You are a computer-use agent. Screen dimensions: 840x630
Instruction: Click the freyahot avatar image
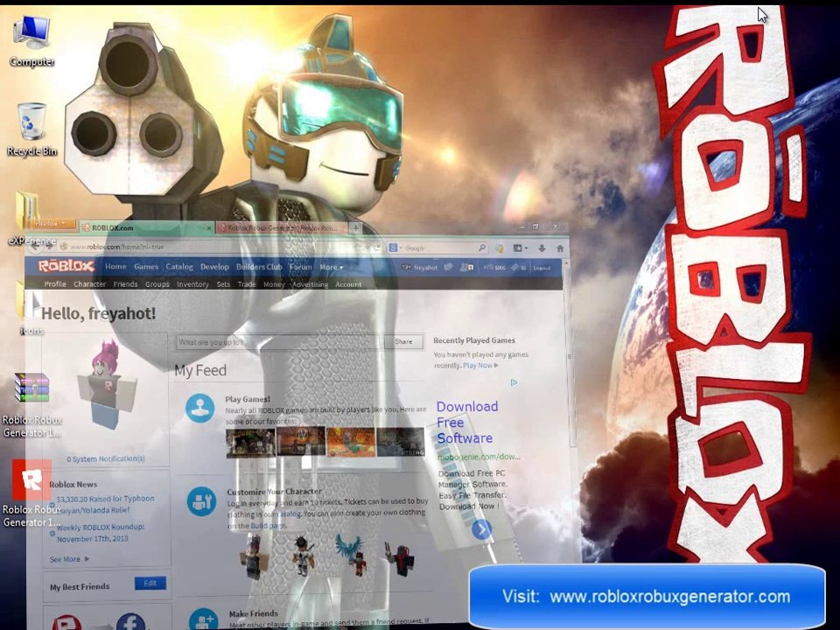pos(106,383)
